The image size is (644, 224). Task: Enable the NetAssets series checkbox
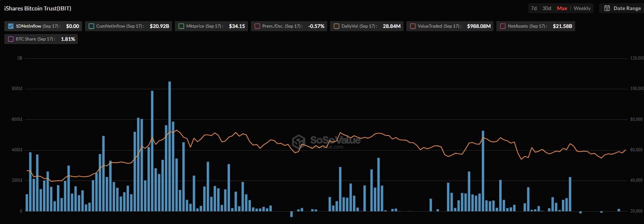coord(503,26)
